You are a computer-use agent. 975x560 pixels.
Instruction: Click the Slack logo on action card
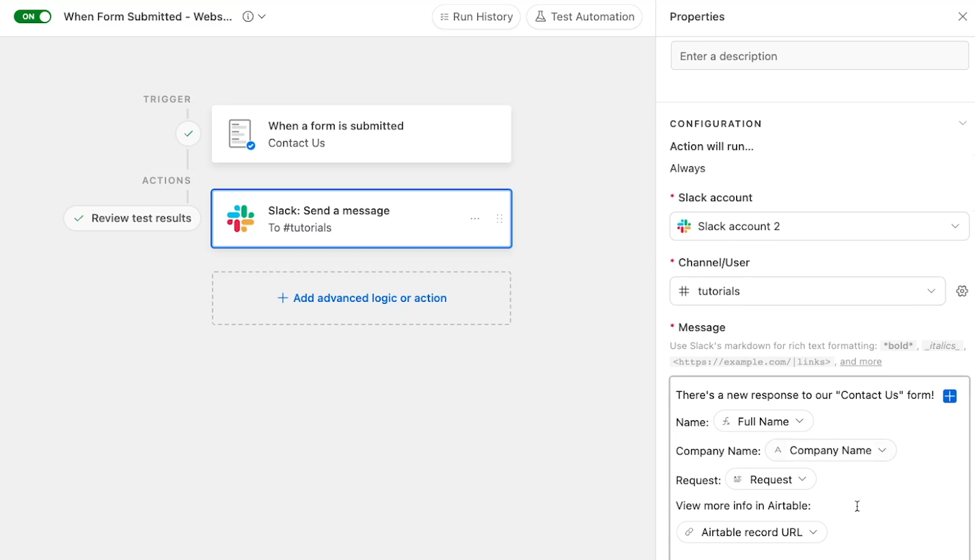[x=241, y=219]
